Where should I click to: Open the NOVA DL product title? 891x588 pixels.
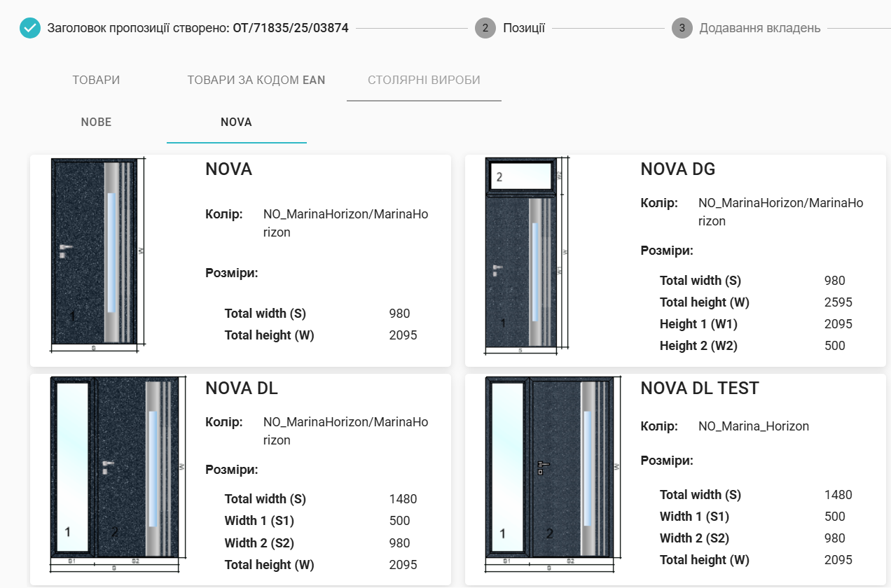point(241,388)
